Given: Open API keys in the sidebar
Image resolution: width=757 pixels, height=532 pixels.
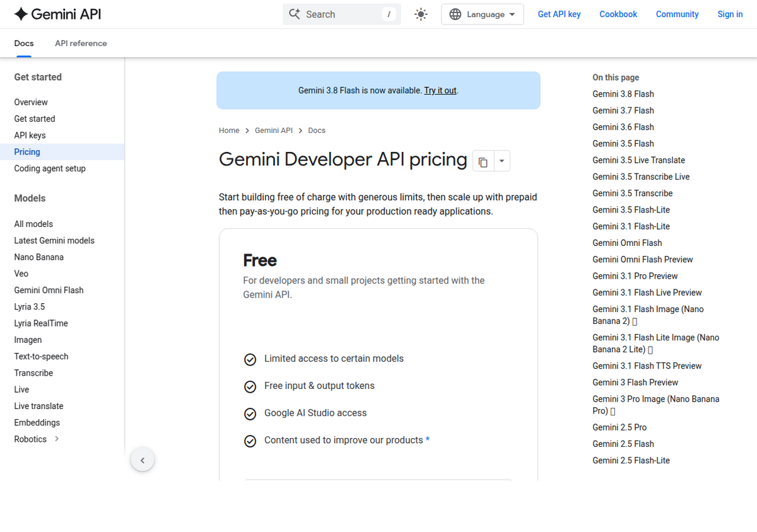Looking at the screenshot, I should click(30, 135).
